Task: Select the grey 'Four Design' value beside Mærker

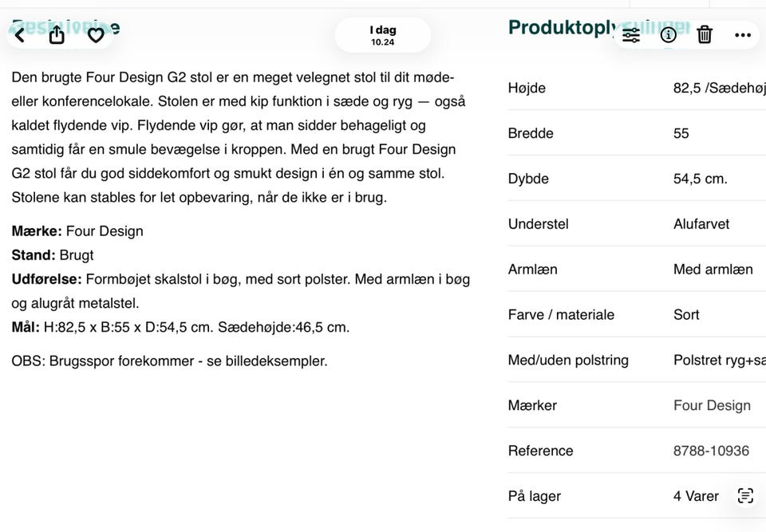Action: click(712, 405)
